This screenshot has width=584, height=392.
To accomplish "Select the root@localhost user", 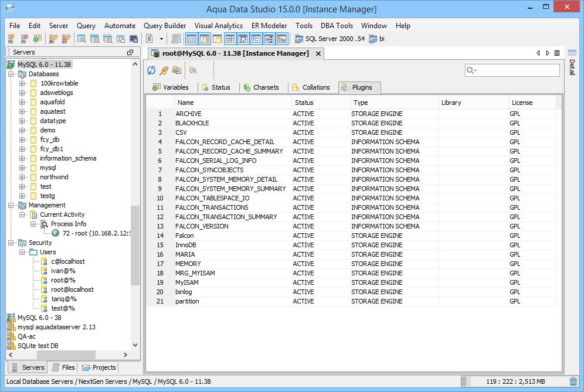I will pos(72,289).
